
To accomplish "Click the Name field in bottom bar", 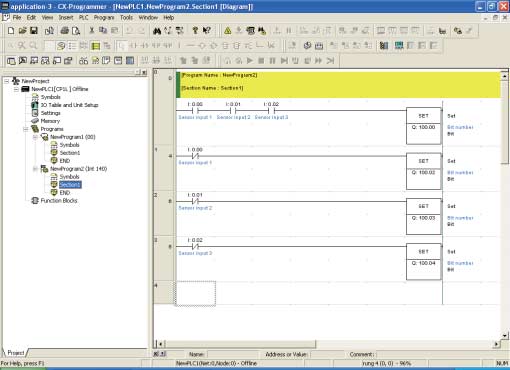I will coord(232,354).
